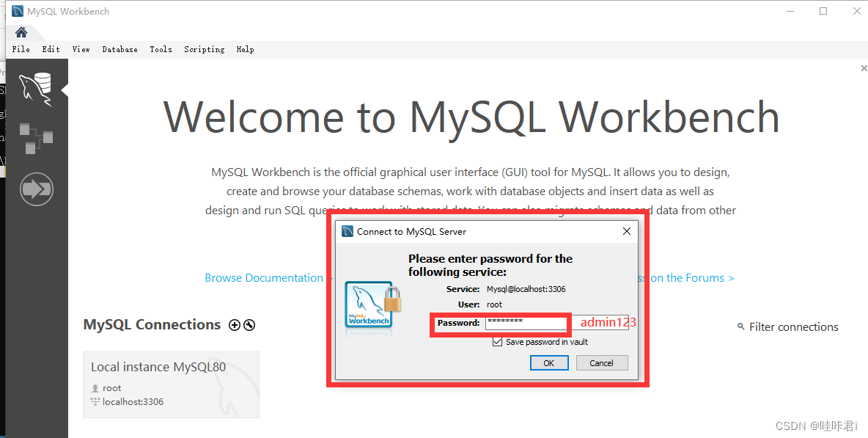Click the Filter connections search field
Image resolution: width=868 pixels, height=438 pixels.
point(793,327)
